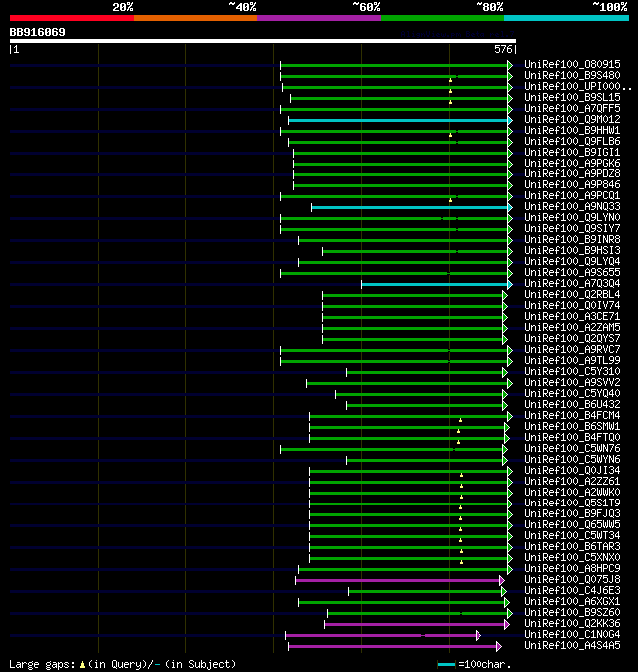Viewport: 638px width, 672px height.
Task: Click UniRef100_A2ZAM5 label
Action: click(572, 327)
